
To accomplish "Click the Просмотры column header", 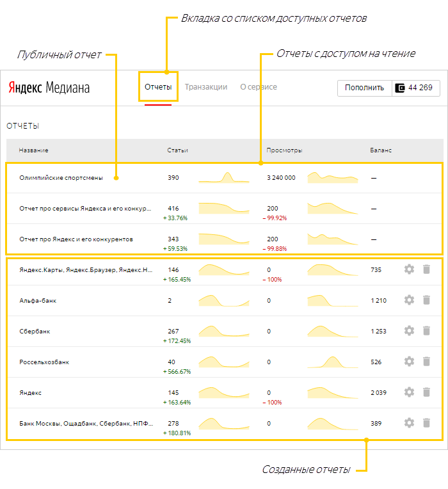I will pos(284,150).
